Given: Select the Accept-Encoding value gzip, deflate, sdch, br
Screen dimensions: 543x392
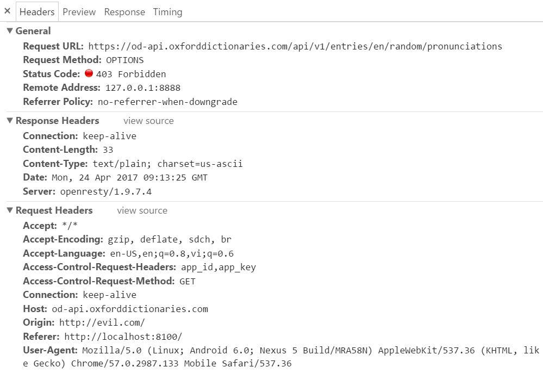Looking at the screenshot, I should click(x=170, y=240).
